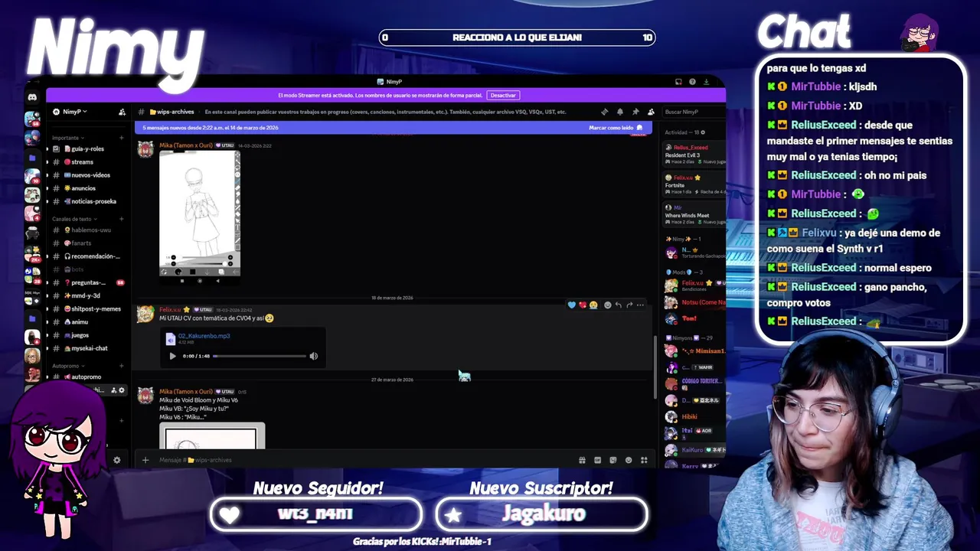Open the autopromo channel
This screenshot has height=551, width=980.
88,377
